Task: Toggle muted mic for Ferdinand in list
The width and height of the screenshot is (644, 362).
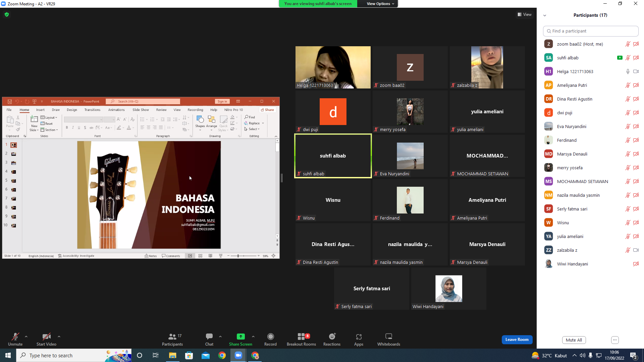Action: point(628,140)
